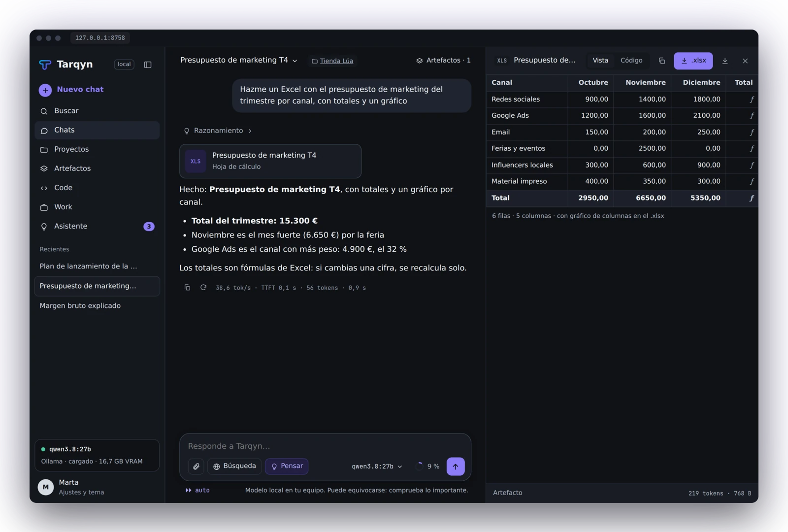Open Marta's Ajustes y tema
This screenshot has width=788, height=532.
(97, 487)
